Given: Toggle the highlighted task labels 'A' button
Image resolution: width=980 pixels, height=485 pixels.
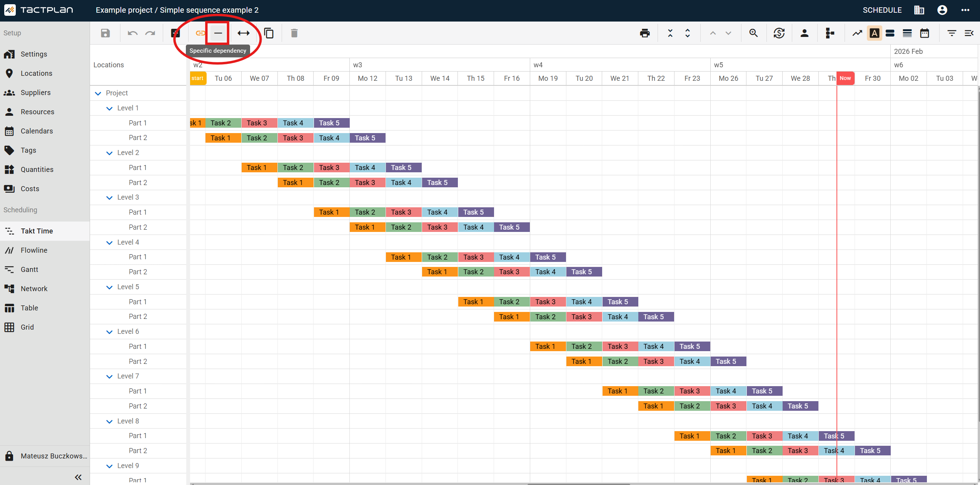Looking at the screenshot, I should [875, 33].
